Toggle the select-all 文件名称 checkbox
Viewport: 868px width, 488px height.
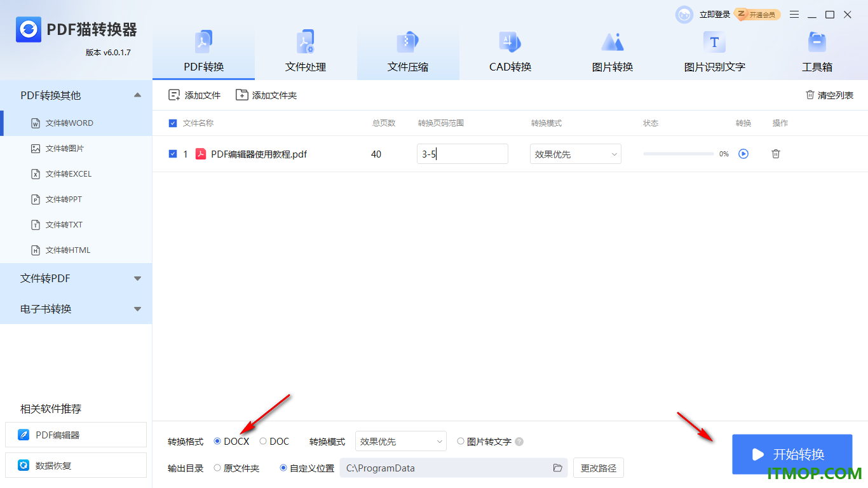[x=173, y=123]
